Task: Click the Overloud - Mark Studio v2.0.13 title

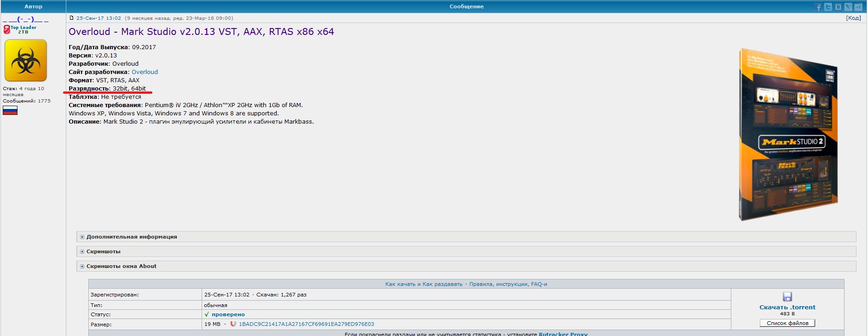Action: coord(201,32)
